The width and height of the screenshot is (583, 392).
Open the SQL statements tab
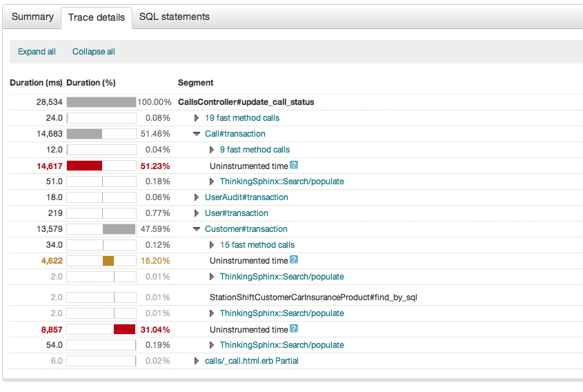coord(175,17)
